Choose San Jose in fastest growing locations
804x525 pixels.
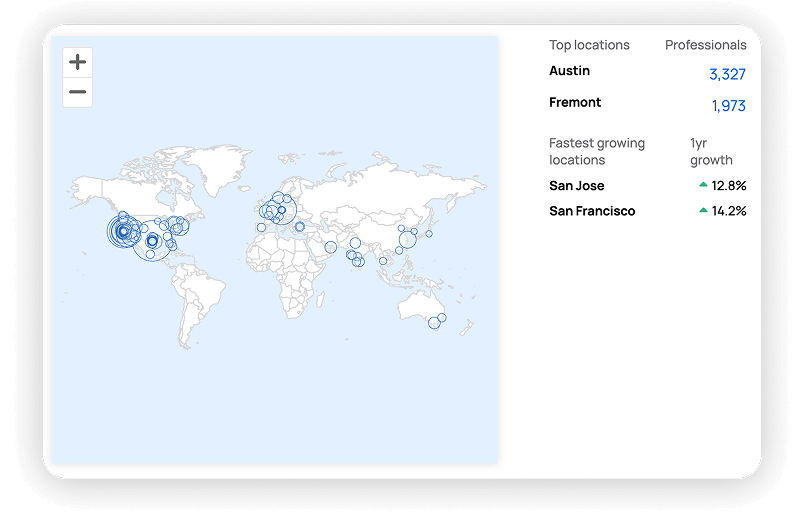576,186
